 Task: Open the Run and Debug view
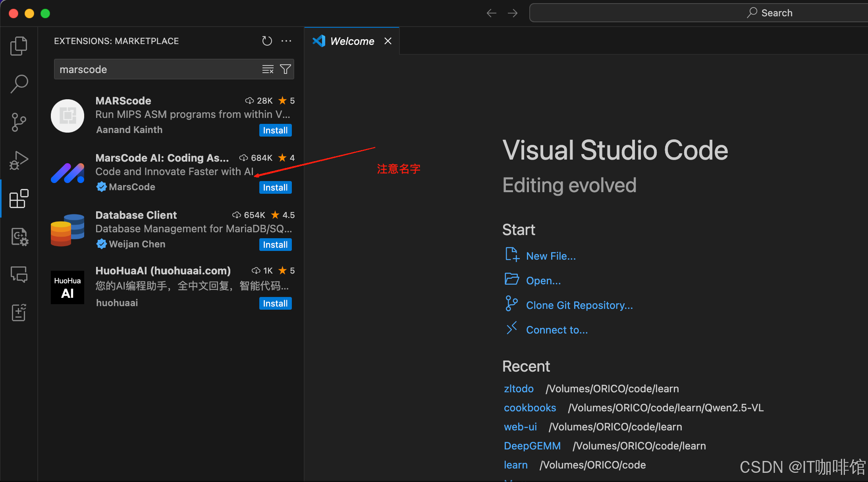tap(19, 160)
